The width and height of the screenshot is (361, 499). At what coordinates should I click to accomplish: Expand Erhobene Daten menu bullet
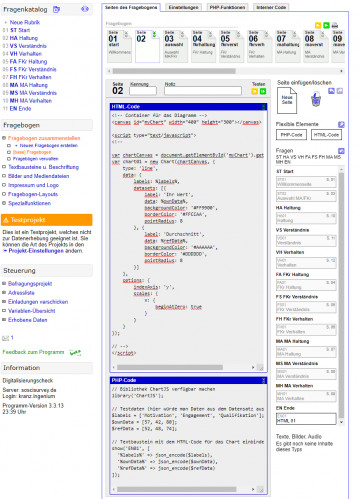[x=4, y=320]
